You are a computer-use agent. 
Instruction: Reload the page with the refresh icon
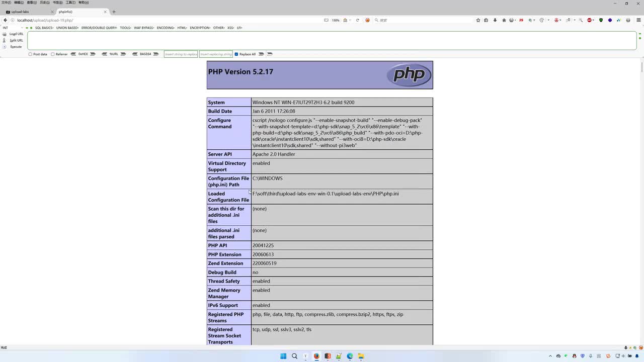358,20
